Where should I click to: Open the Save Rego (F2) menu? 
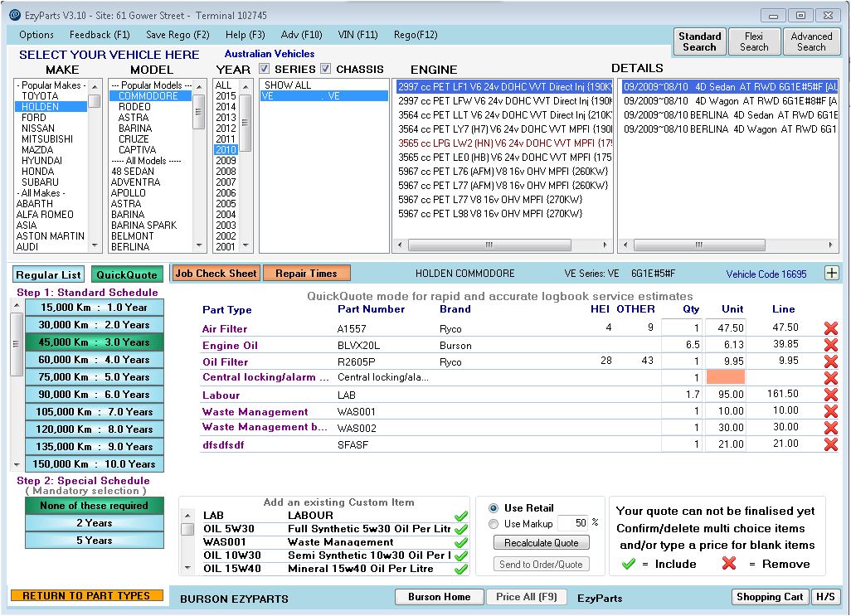coord(177,35)
